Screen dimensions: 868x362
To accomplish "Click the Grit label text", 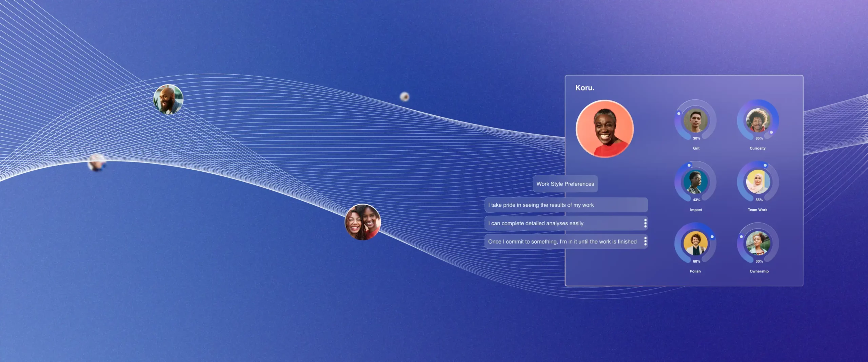I will point(696,148).
